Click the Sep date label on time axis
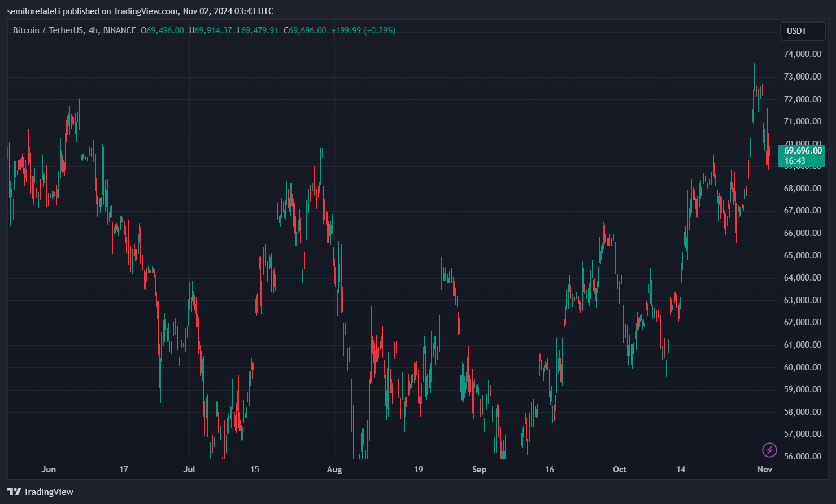This screenshot has height=504, width=836. [x=479, y=470]
